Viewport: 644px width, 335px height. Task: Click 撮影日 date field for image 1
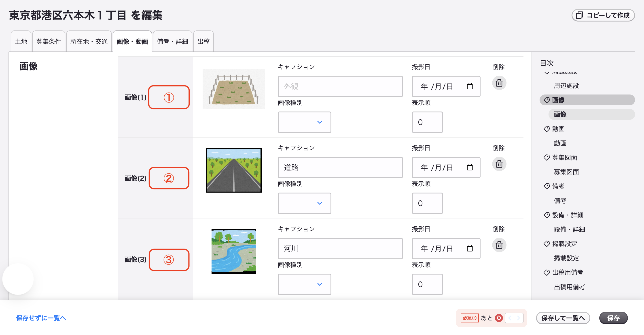coord(446,86)
